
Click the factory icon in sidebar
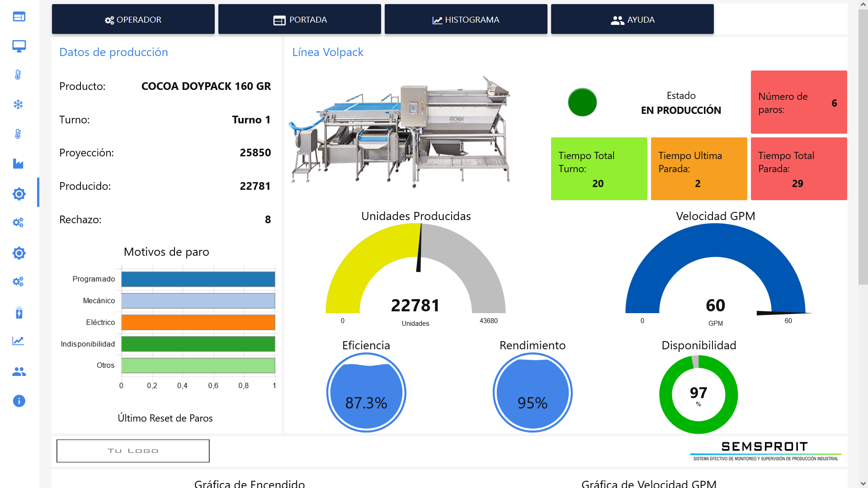click(x=18, y=164)
